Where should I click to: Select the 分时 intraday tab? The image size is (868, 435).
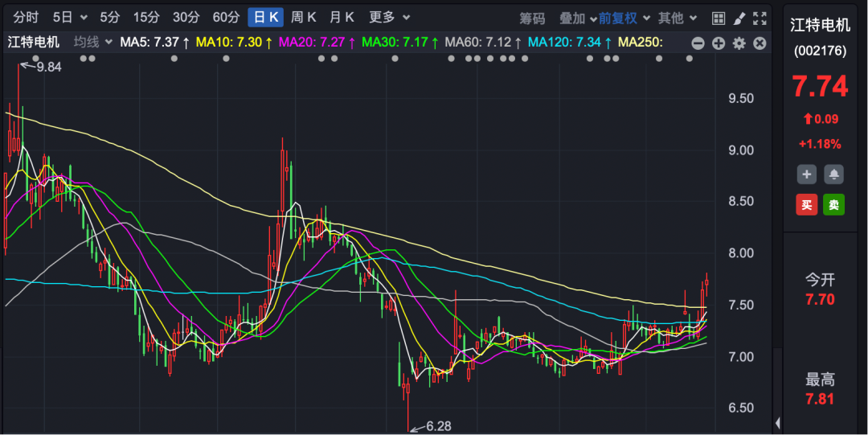(x=26, y=17)
